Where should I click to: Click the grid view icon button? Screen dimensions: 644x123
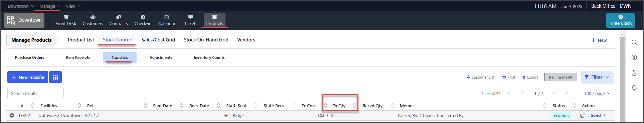pos(55,77)
